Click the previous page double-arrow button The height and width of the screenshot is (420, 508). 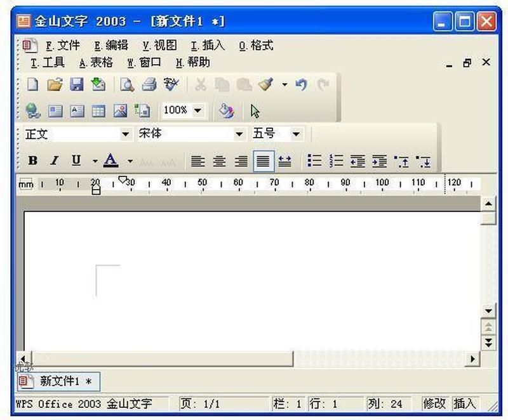point(488,327)
